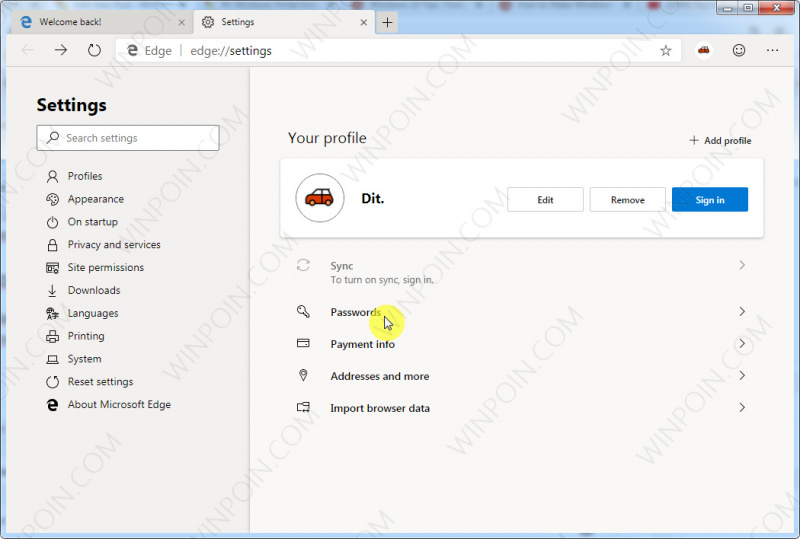Open the three-dot Settings and more menu
Image resolution: width=800 pixels, height=539 pixels.
pyautogui.click(x=772, y=50)
